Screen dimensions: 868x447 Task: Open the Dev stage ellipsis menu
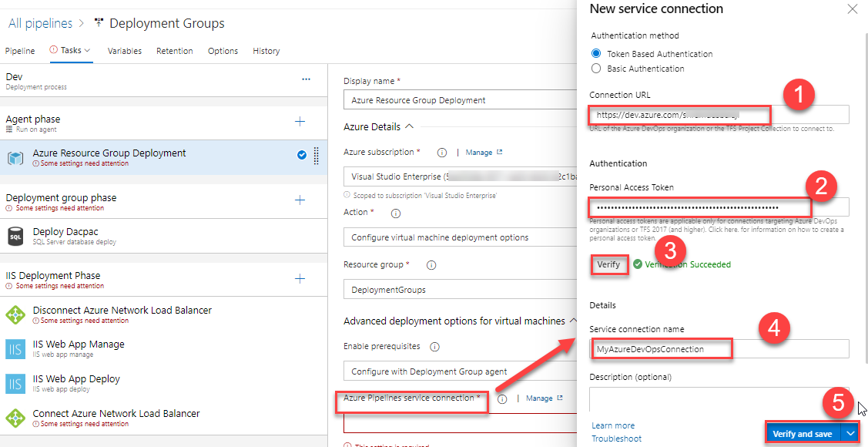tap(306, 79)
